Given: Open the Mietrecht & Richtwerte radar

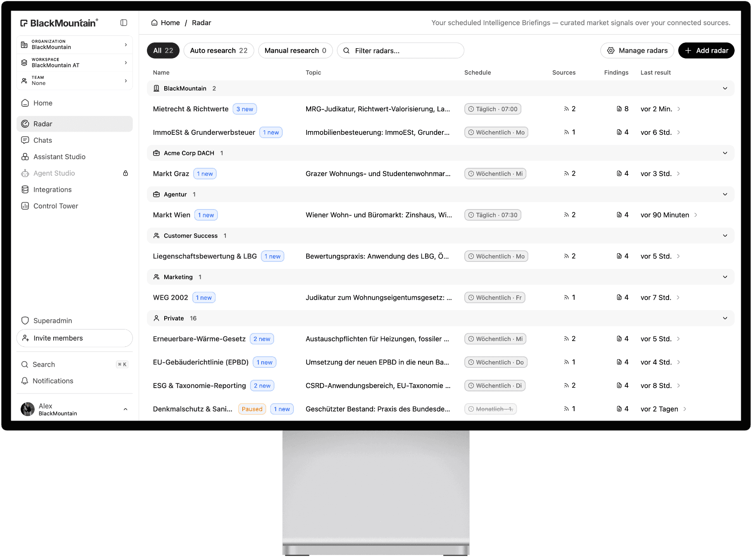Looking at the screenshot, I should coord(191,109).
